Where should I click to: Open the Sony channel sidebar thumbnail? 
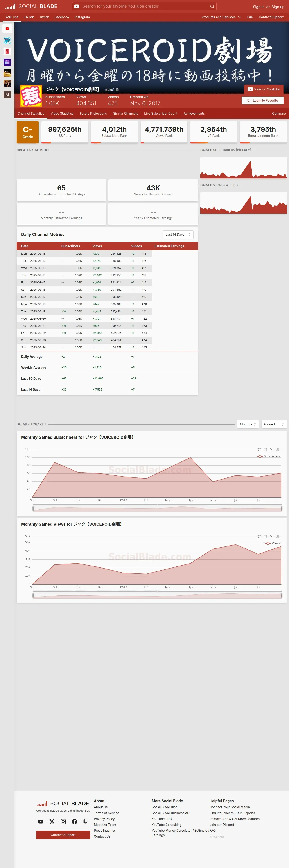(7, 73)
